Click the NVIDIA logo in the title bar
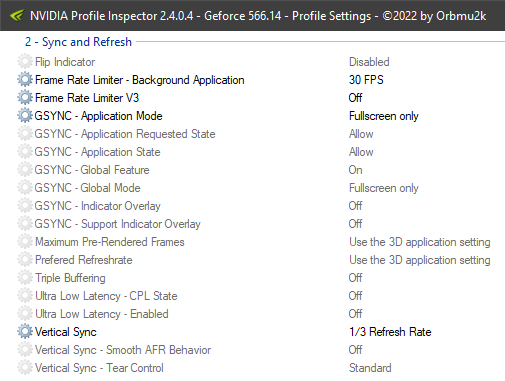The image size is (505, 381). coord(16,16)
